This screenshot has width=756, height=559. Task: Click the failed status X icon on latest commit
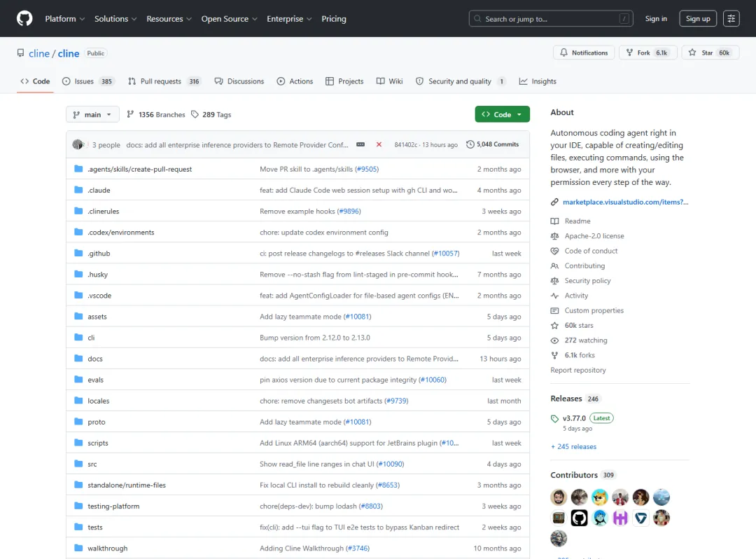(x=379, y=145)
